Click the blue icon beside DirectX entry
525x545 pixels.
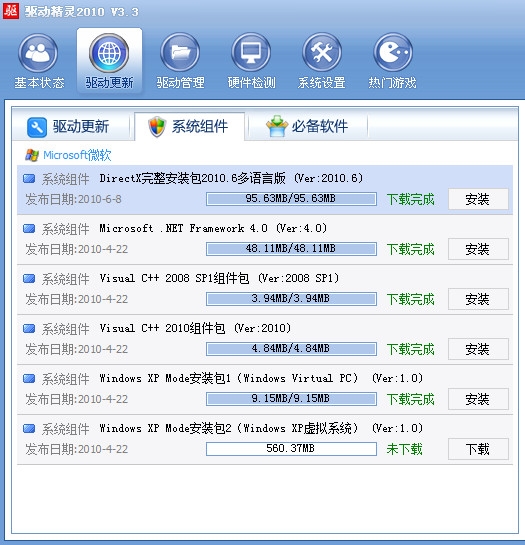click(29, 179)
